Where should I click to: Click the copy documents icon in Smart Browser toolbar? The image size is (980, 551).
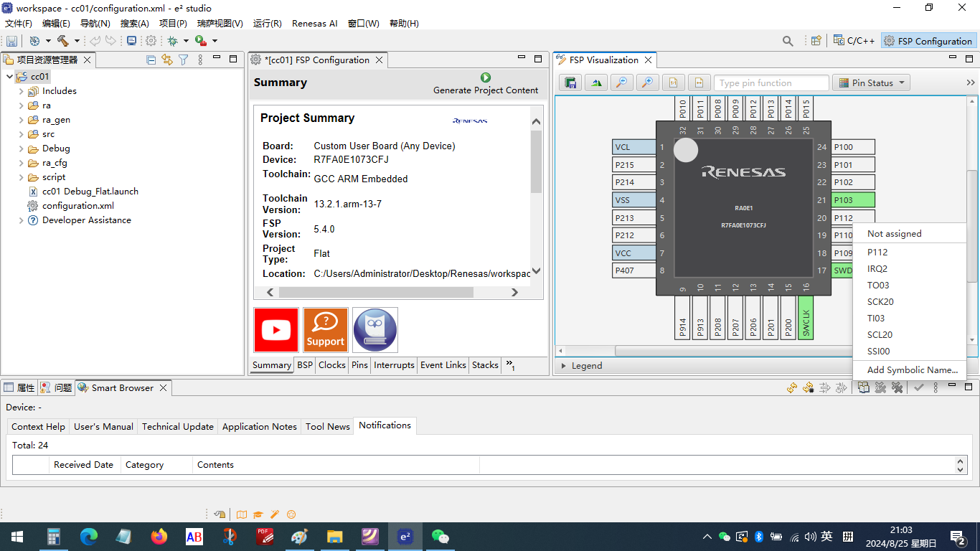point(863,387)
